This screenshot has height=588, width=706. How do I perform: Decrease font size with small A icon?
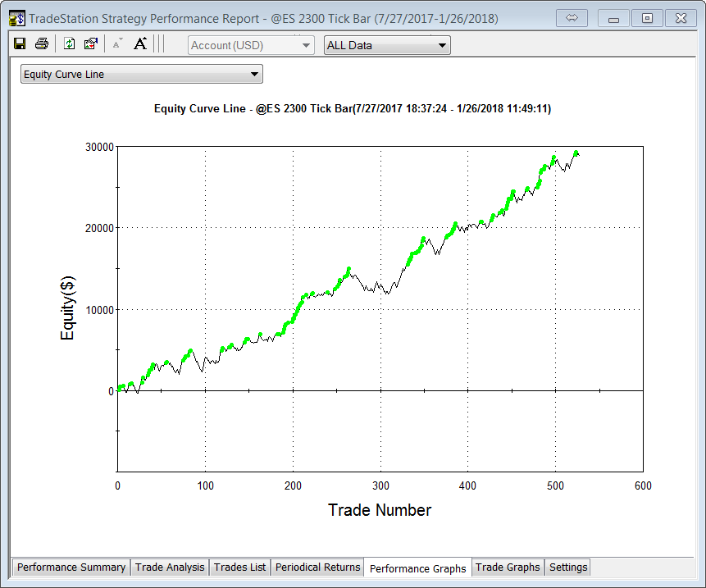tap(116, 44)
